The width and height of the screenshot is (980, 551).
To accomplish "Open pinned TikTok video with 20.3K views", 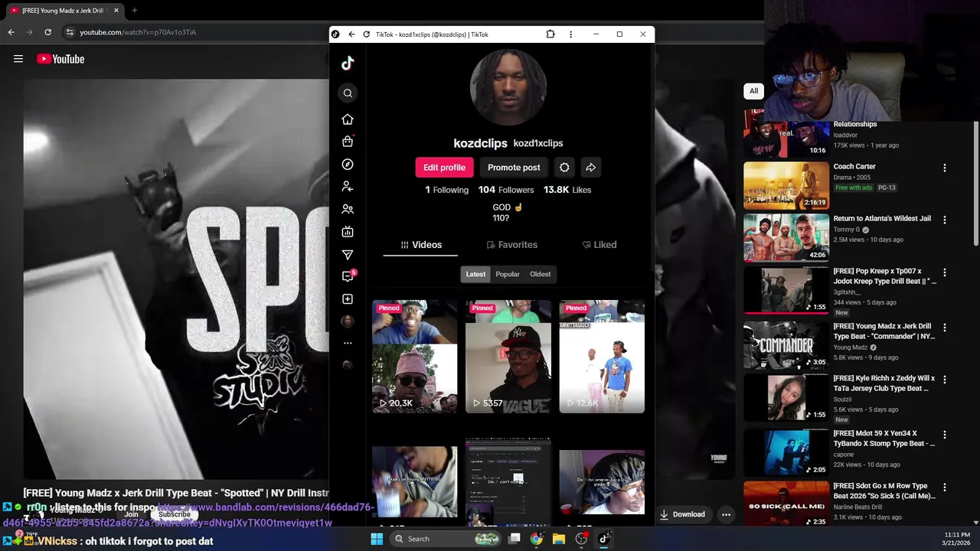I will point(414,357).
